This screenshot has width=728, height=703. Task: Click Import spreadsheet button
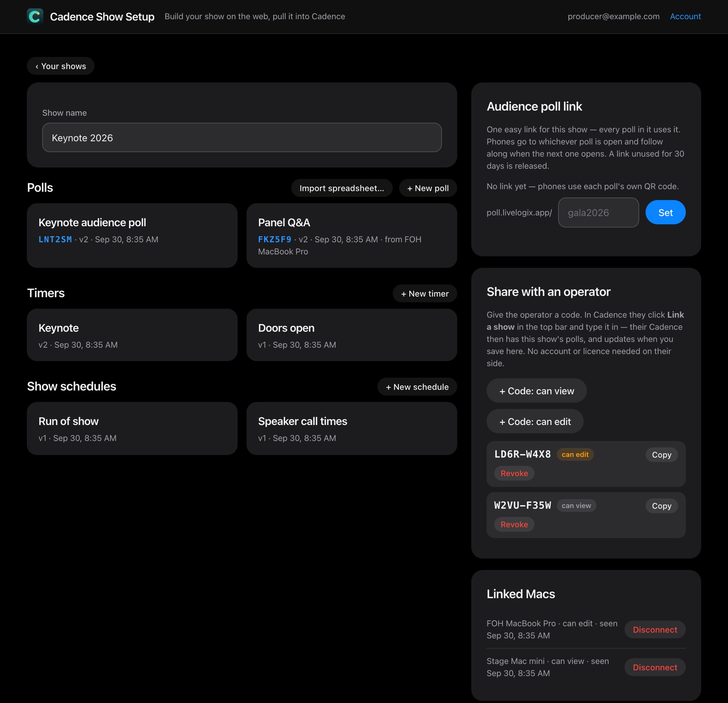coord(342,188)
